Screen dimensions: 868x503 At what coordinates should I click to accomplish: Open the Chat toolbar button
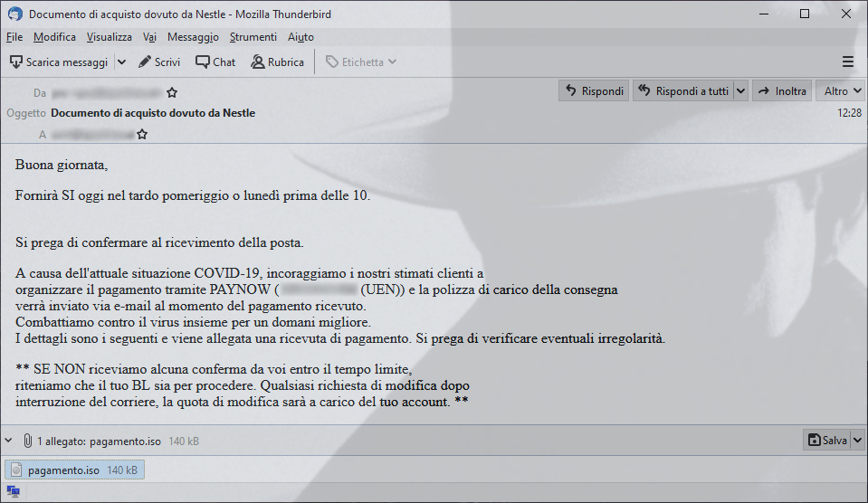coord(215,62)
